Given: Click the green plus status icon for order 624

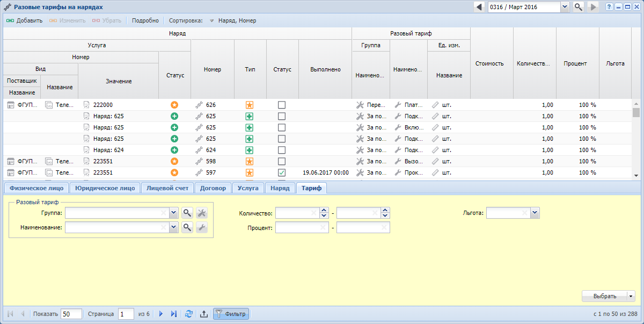Looking at the screenshot, I should [x=174, y=150].
